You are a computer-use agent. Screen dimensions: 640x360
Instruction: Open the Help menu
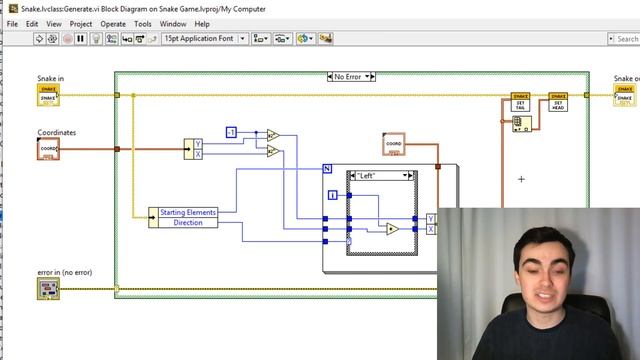tap(202, 24)
